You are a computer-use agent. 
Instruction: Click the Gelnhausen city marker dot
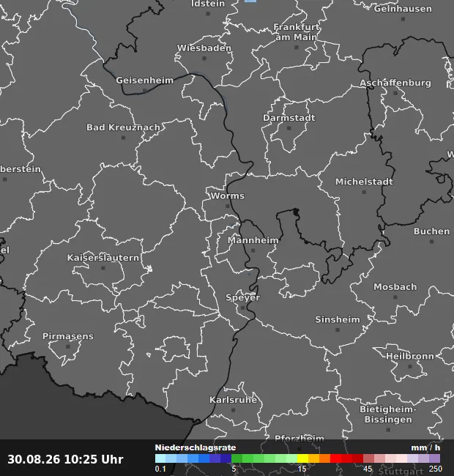(x=403, y=19)
